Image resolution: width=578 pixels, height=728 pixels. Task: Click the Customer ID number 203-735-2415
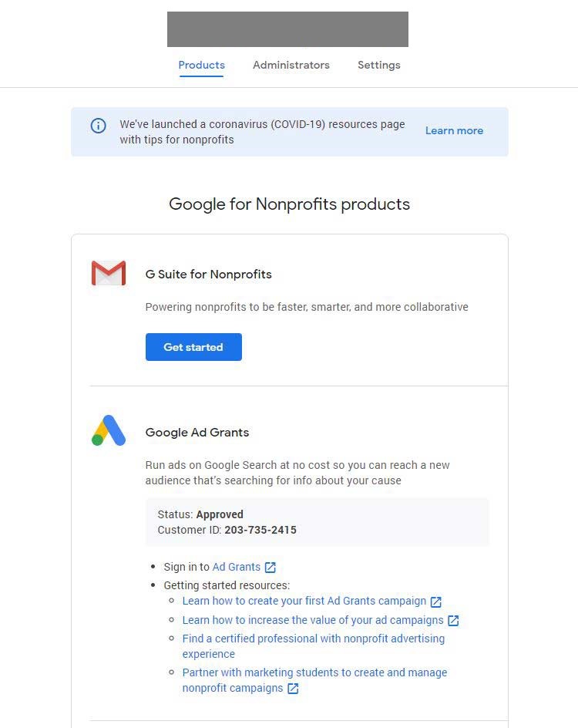[x=260, y=531]
